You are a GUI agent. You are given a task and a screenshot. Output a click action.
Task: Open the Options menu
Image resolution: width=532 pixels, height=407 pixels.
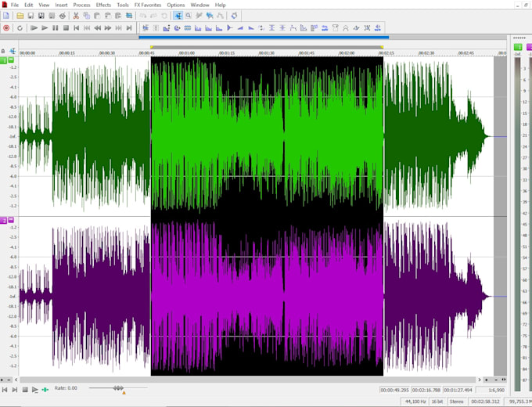[176, 5]
